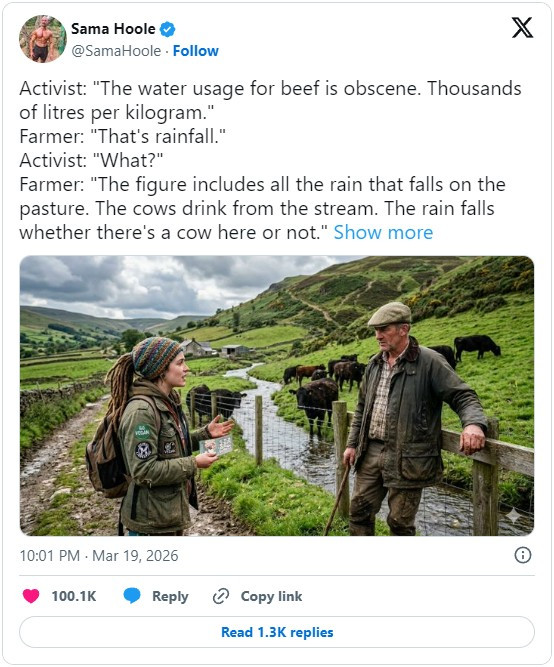Image resolution: width=554 pixels, height=667 pixels.
Task: Open Sama Hoole's profile avatar
Action: click(43, 39)
